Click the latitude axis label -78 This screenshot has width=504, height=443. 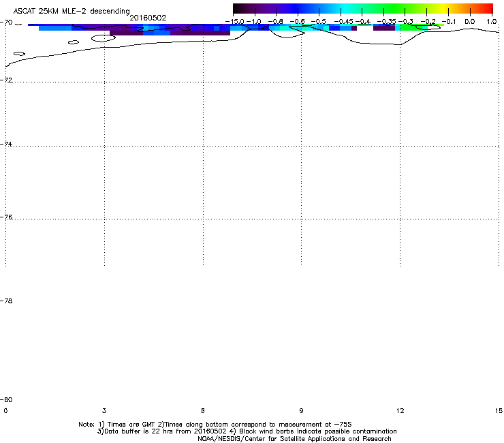pyautogui.click(x=6, y=301)
